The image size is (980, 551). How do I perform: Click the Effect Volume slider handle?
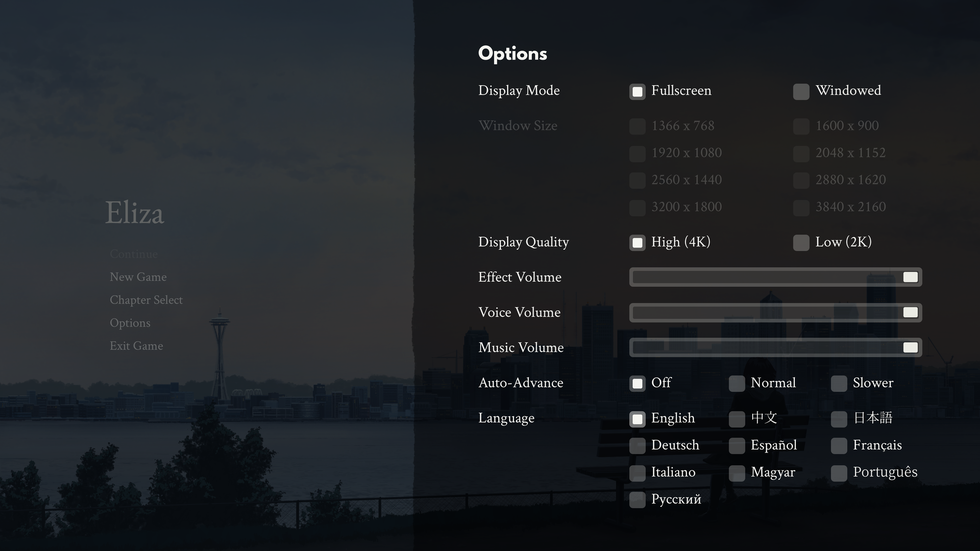point(910,277)
